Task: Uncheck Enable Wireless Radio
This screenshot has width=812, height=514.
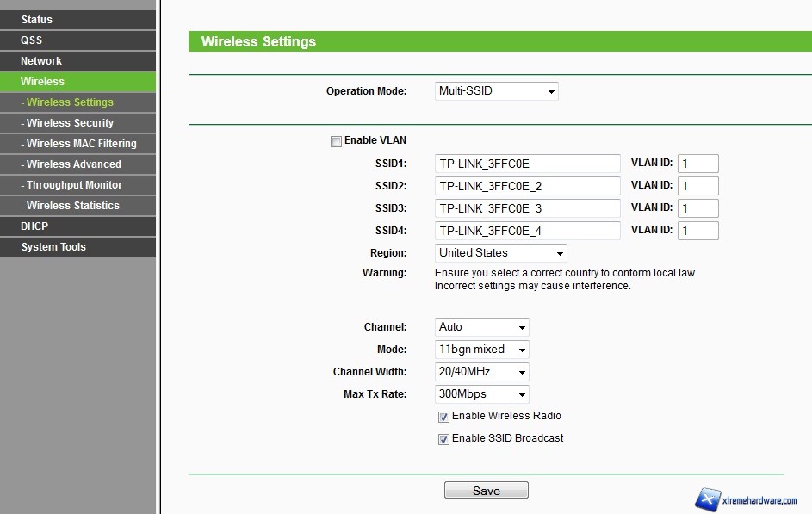Action: tap(443, 417)
